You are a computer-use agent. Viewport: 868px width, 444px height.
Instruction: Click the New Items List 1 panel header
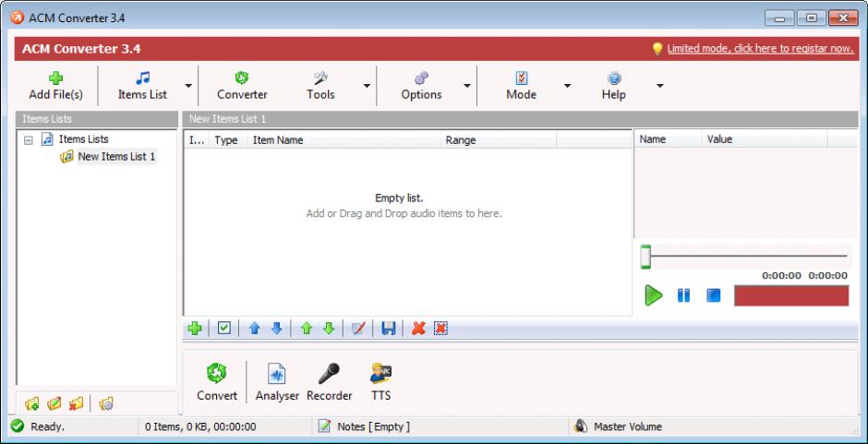pyautogui.click(x=520, y=119)
